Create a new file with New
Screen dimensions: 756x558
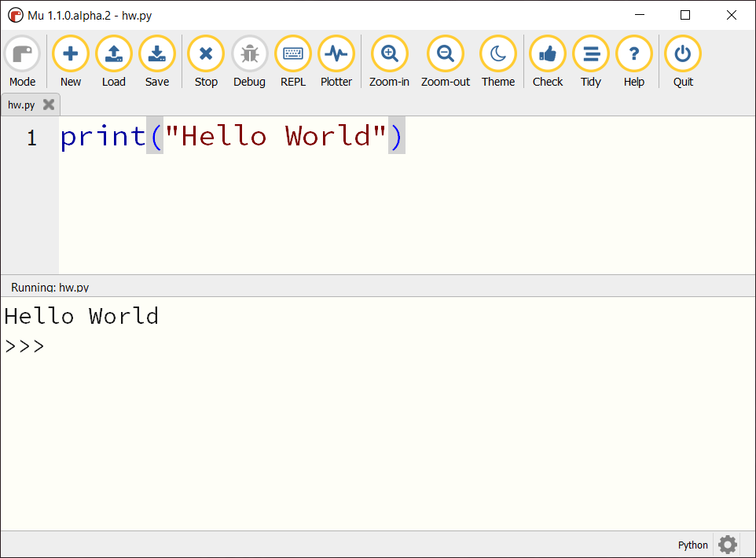click(x=71, y=61)
